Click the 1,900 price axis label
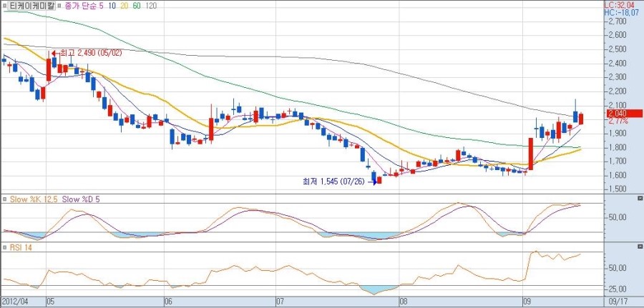 pos(618,134)
